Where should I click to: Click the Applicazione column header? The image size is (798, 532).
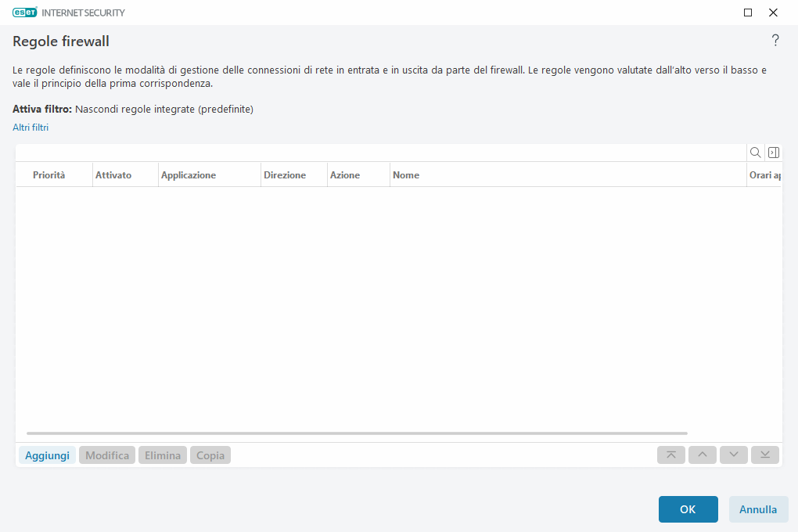pos(188,174)
